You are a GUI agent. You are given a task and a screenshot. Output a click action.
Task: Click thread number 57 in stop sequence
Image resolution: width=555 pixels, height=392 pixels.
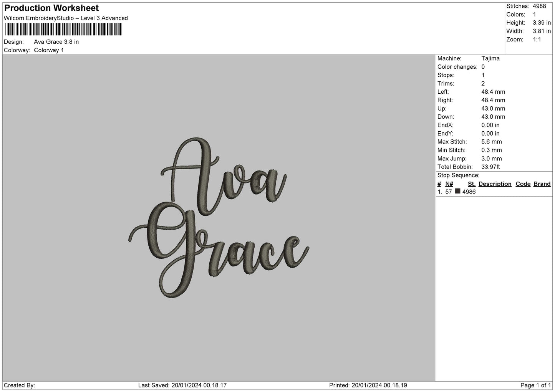tap(449, 192)
